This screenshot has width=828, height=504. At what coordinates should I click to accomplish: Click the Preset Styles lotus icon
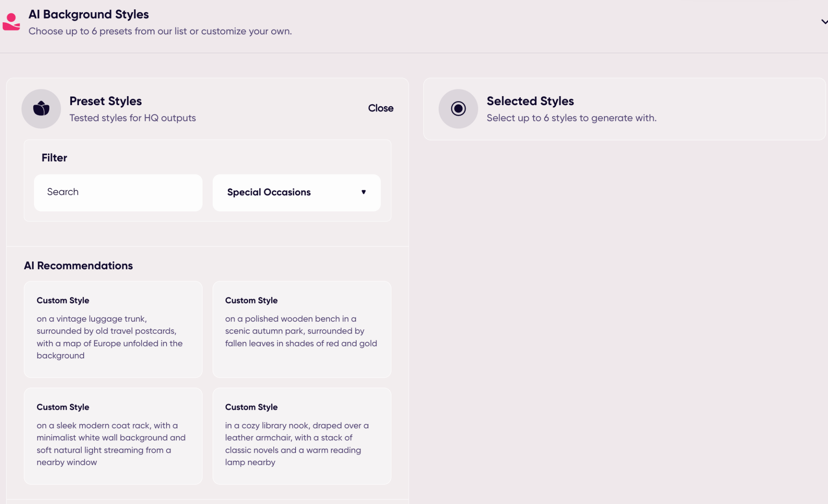(41, 109)
